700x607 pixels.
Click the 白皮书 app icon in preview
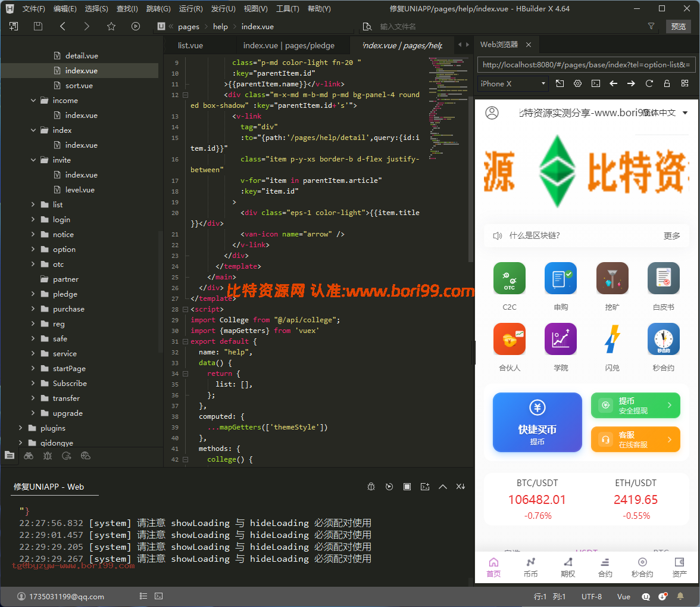pyautogui.click(x=663, y=278)
